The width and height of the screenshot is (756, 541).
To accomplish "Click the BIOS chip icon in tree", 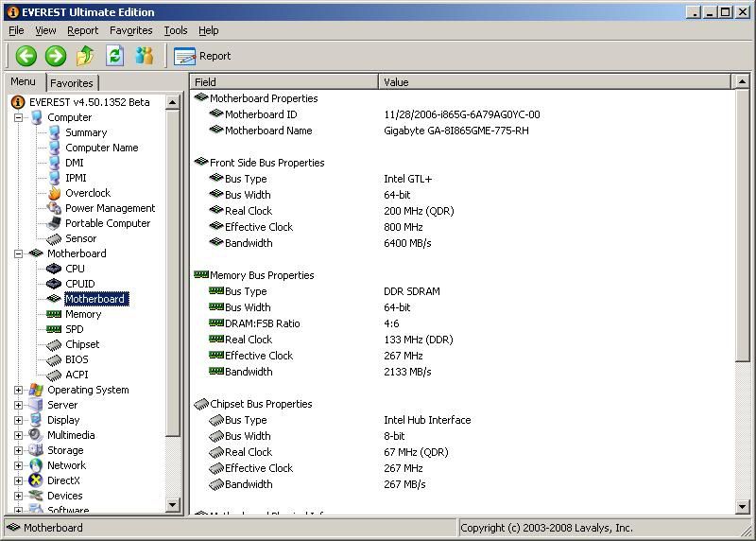I will [x=54, y=359].
